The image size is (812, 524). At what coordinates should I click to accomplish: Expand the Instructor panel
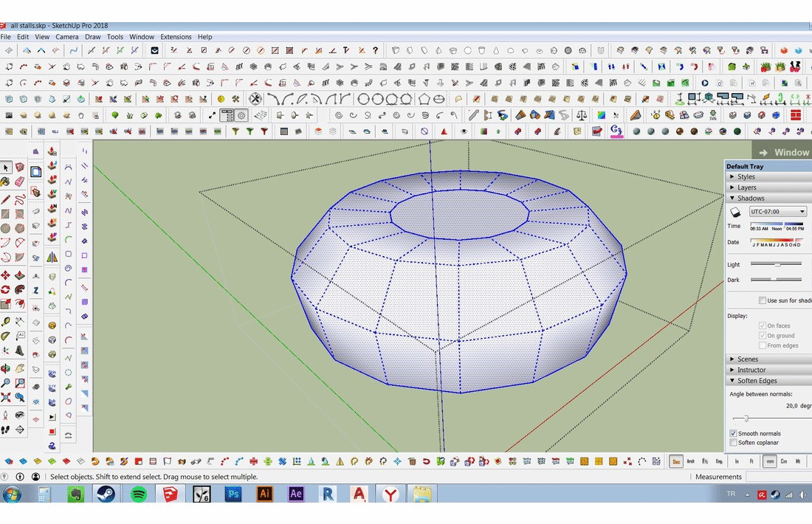coord(768,370)
